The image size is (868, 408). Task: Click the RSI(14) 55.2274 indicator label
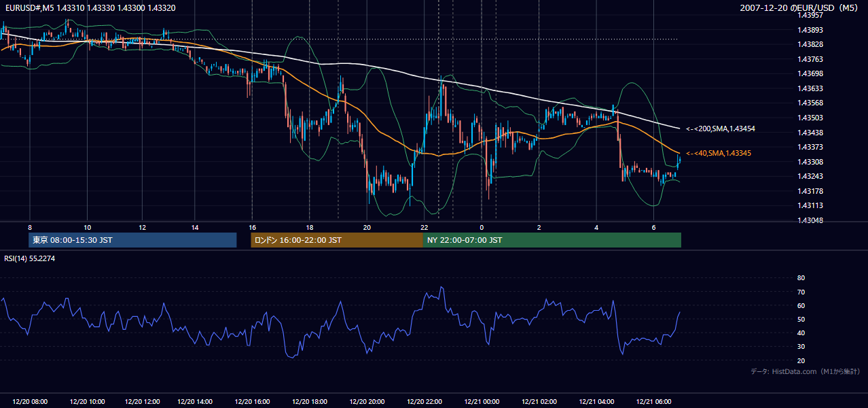pyautogui.click(x=30, y=258)
